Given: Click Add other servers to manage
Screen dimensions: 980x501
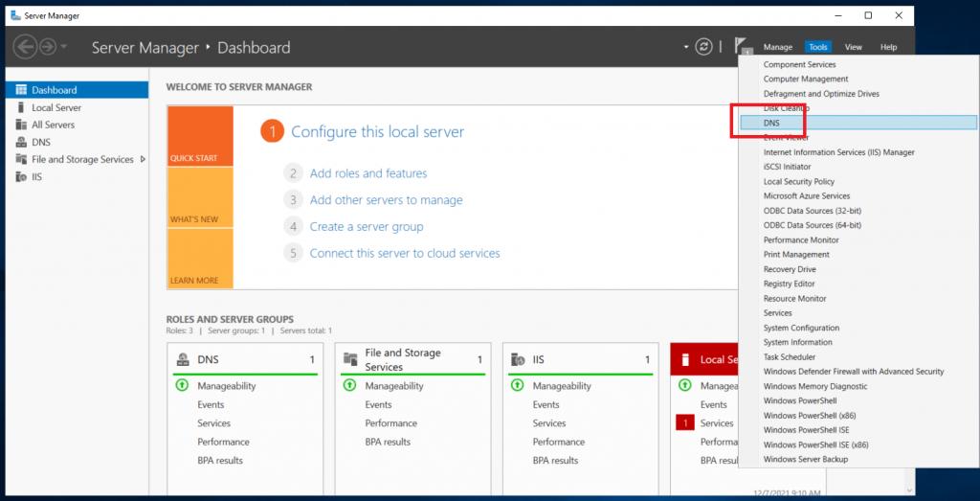Looking at the screenshot, I should 387,200.
